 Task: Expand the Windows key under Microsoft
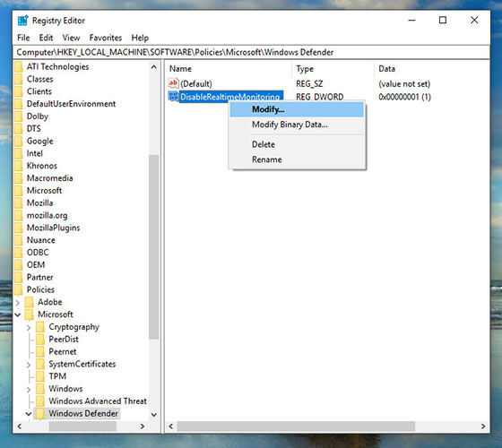[x=29, y=389]
